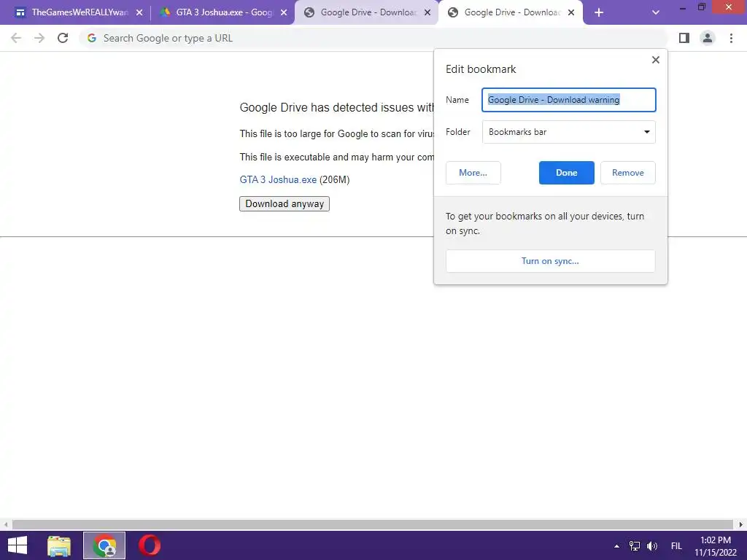Click the browser back arrow
747x560 pixels.
point(16,38)
